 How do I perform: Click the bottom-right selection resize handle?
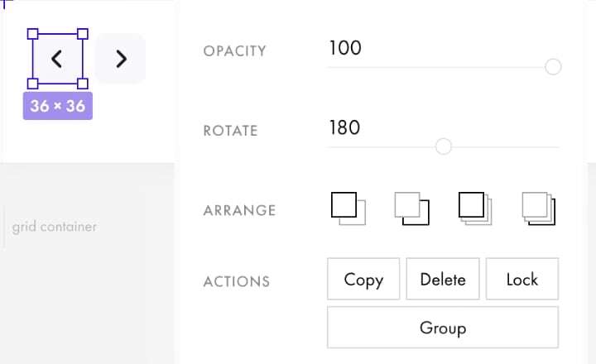click(83, 84)
